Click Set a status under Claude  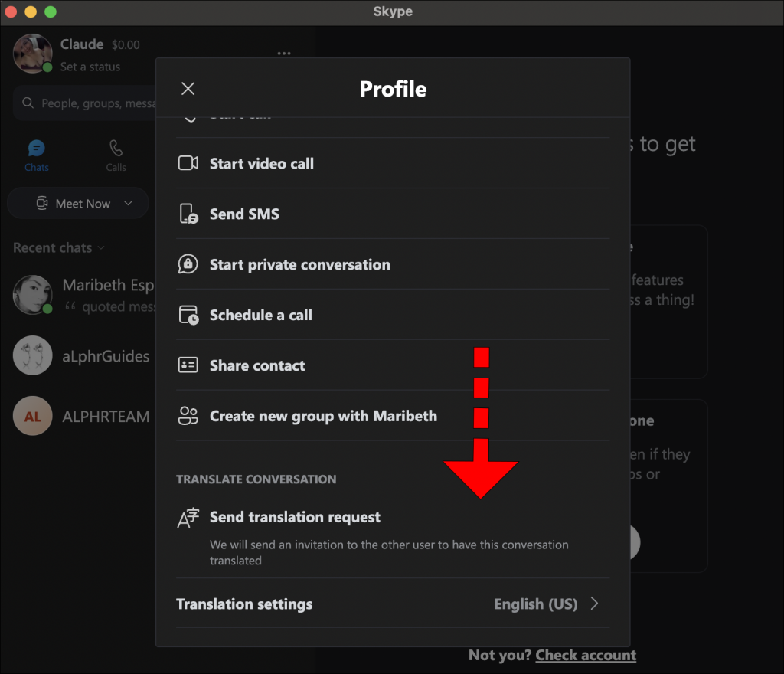91,67
